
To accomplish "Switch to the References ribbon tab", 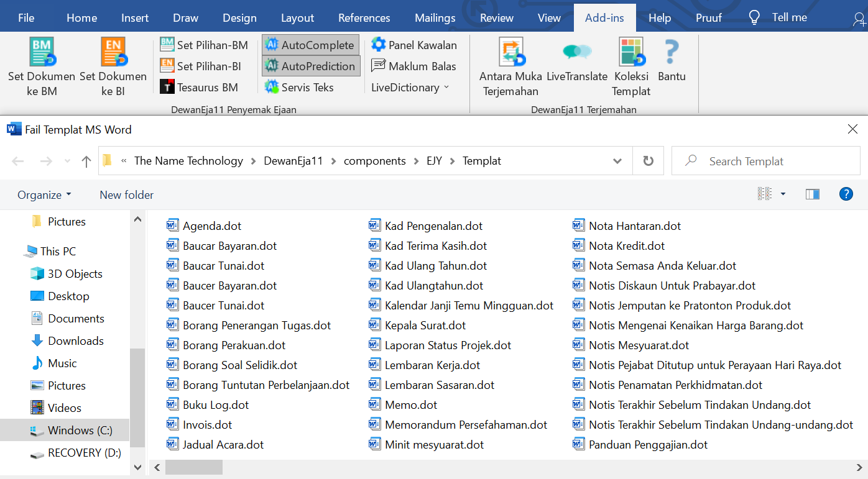I will pyautogui.click(x=364, y=18).
